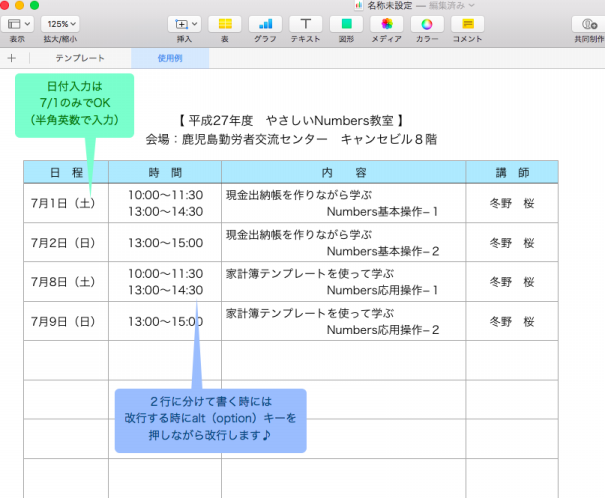Select the 時 間 header cell

pos(165,172)
